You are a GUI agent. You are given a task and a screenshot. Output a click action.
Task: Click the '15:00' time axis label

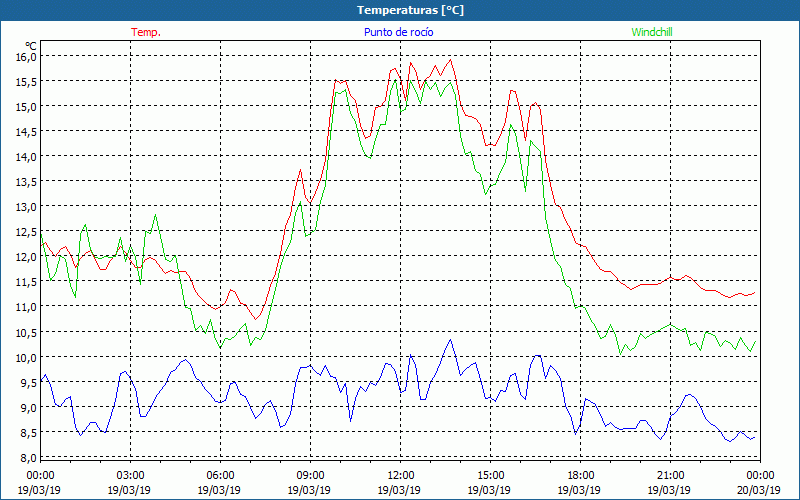(490, 476)
